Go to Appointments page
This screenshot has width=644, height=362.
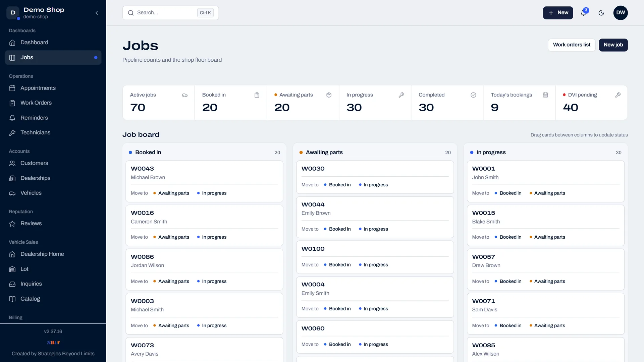[53, 88]
